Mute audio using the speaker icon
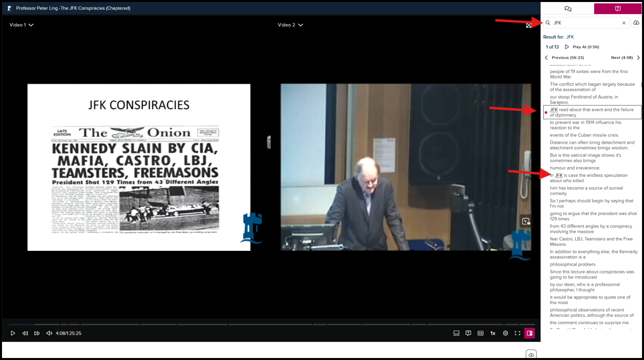The height and width of the screenshot is (360, 644). [49, 333]
